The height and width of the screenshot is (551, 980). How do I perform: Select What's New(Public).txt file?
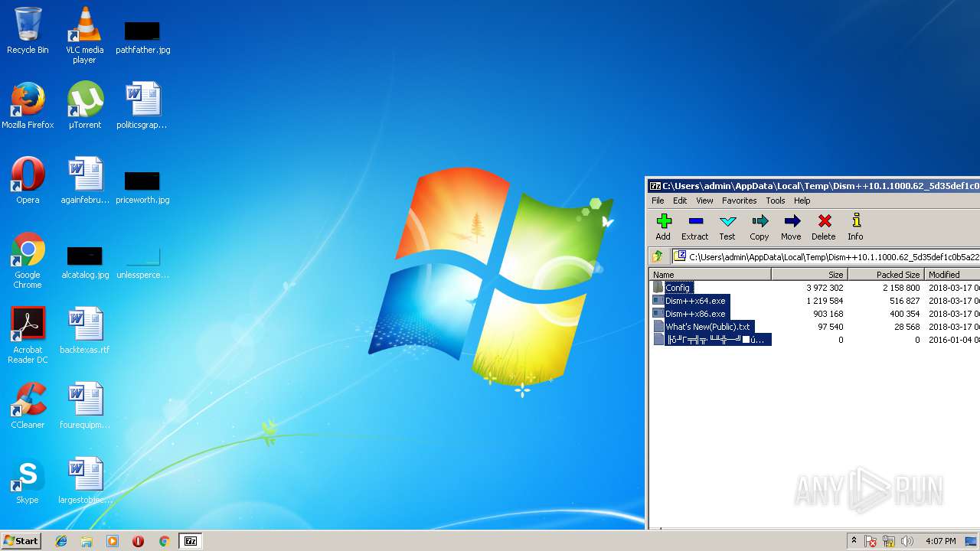tap(815, 327)
